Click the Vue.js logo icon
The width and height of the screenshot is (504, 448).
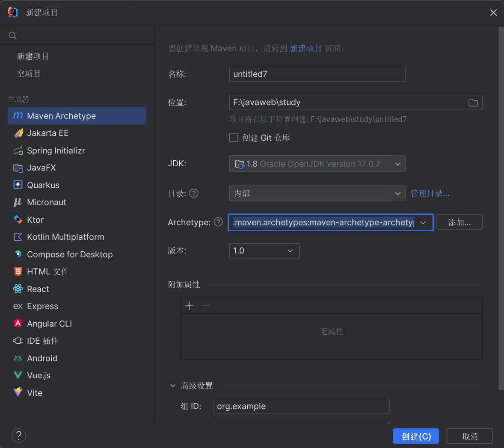[x=18, y=375]
